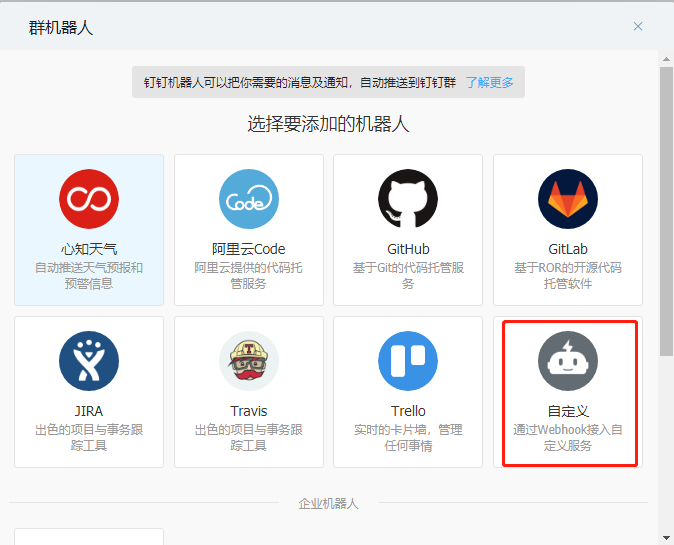The width and height of the screenshot is (674, 545).
Task: Click description 实时的卡片墙，管理任何事情
Action: coord(408,438)
